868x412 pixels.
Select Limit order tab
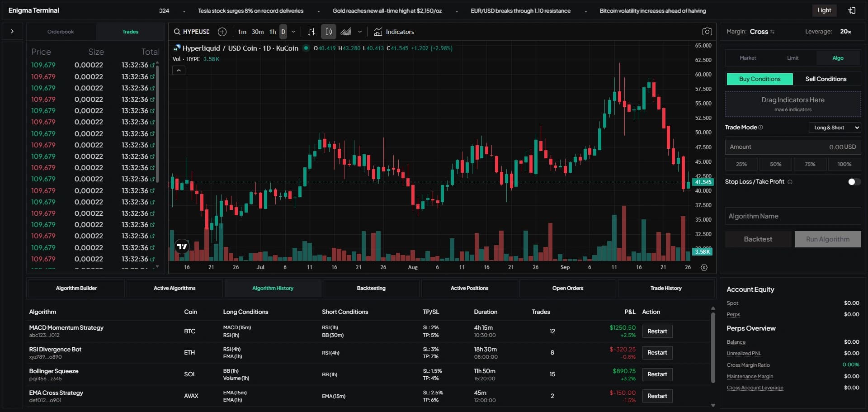click(x=793, y=58)
